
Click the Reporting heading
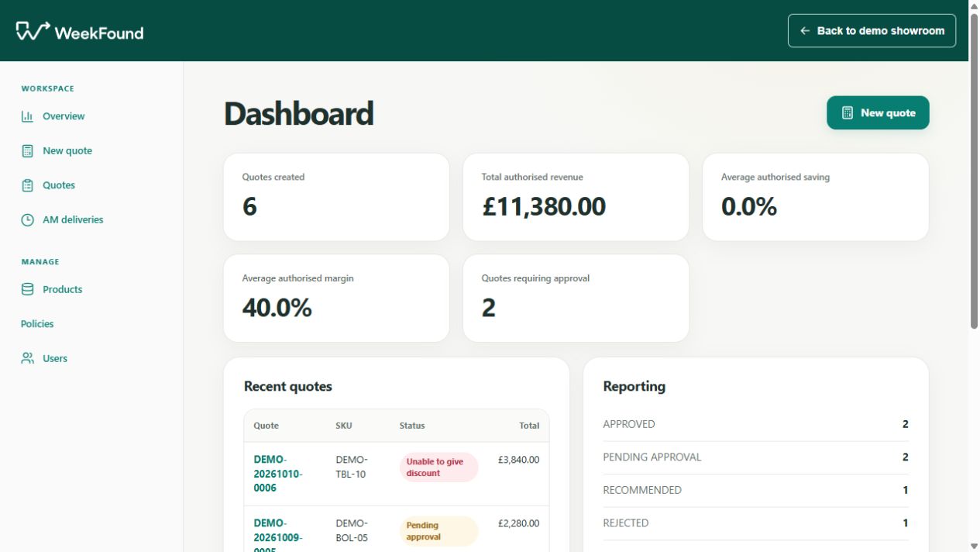coord(634,386)
